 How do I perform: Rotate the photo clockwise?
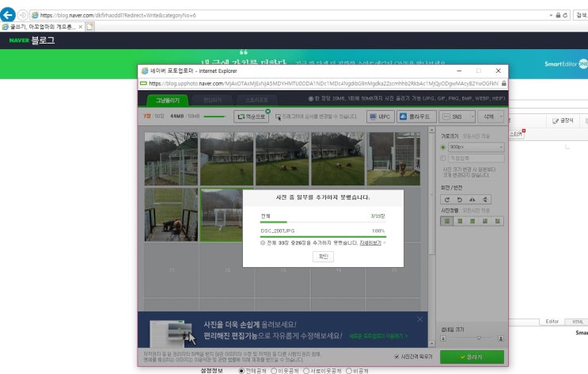coord(447,200)
